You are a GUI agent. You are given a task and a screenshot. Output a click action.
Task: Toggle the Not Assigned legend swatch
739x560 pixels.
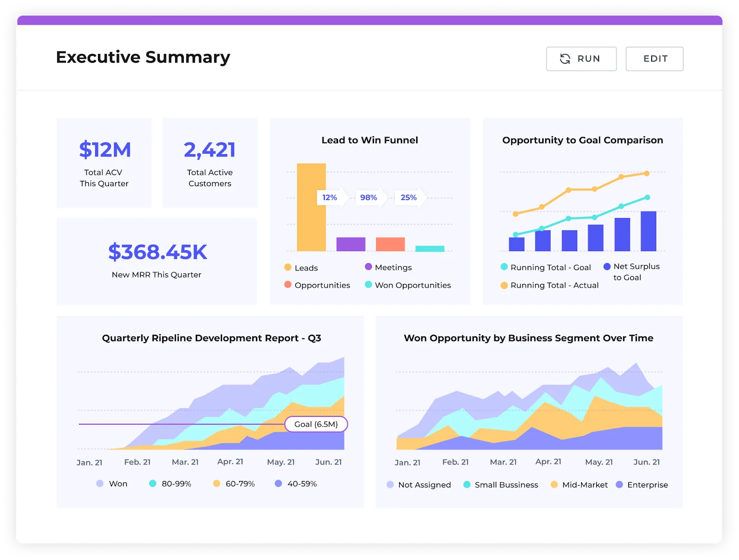390,485
